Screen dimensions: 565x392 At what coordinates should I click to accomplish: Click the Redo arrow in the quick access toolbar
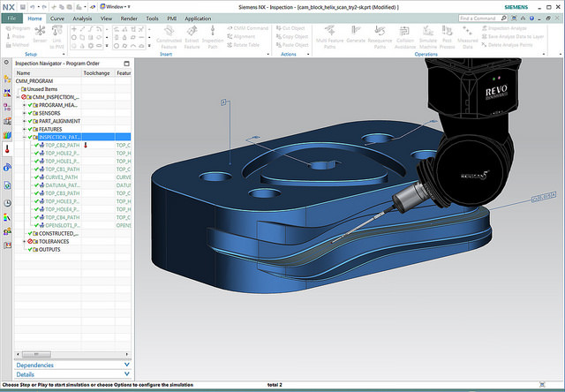coord(44,7)
